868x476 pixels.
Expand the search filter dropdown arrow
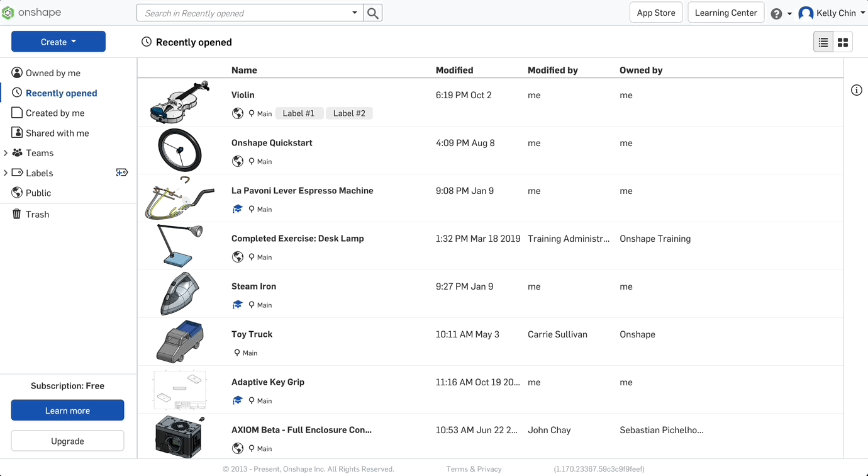point(355,13)
